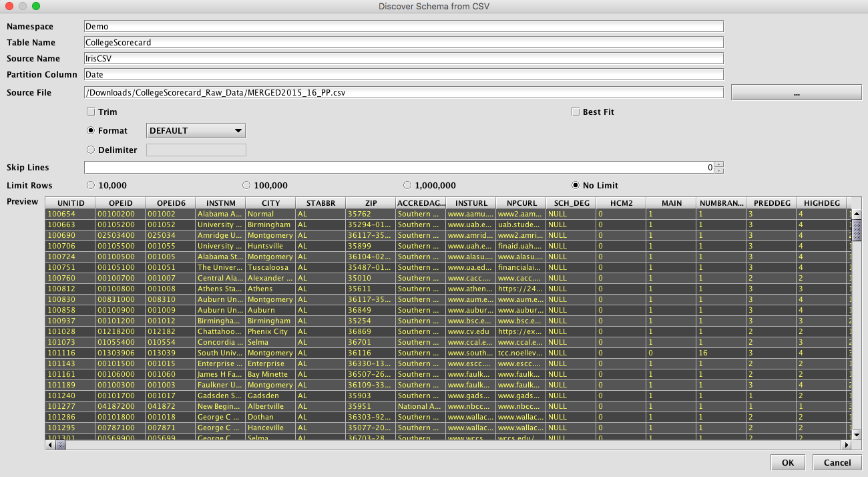Choose the 100,000 row limit option

(x=246, y=185)
